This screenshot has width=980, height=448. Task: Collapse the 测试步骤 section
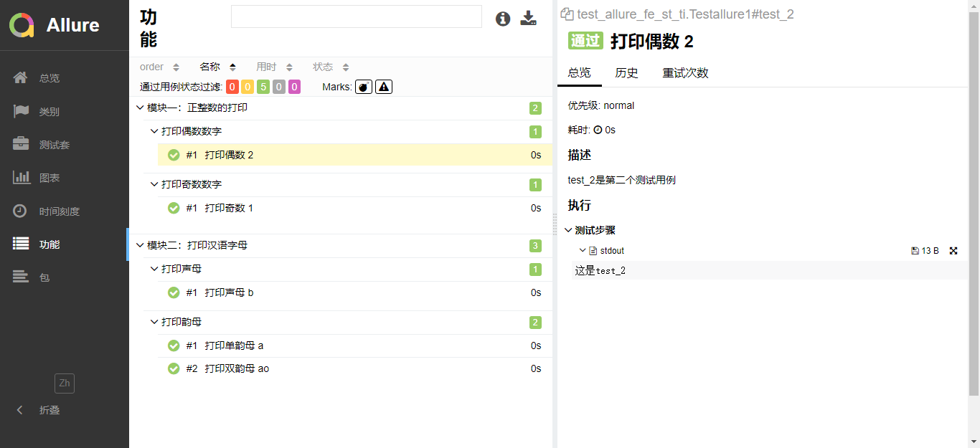click(x=568, y=230)
